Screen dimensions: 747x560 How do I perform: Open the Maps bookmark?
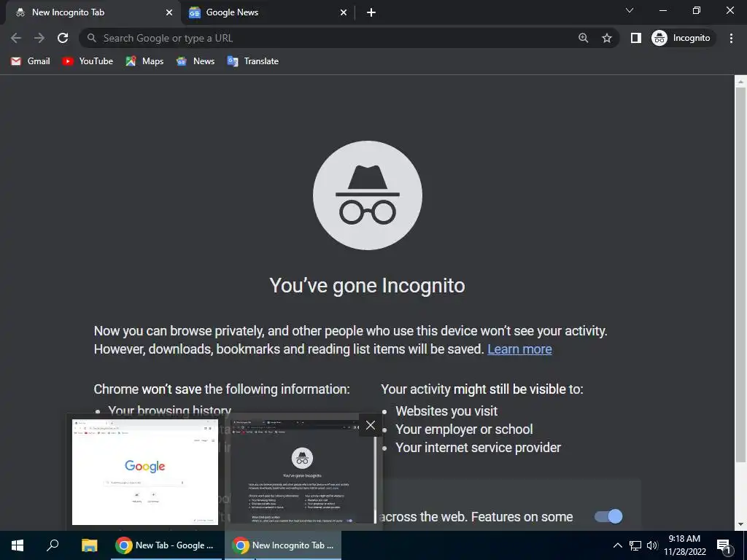pyautogui.click(x=144, y=61)
